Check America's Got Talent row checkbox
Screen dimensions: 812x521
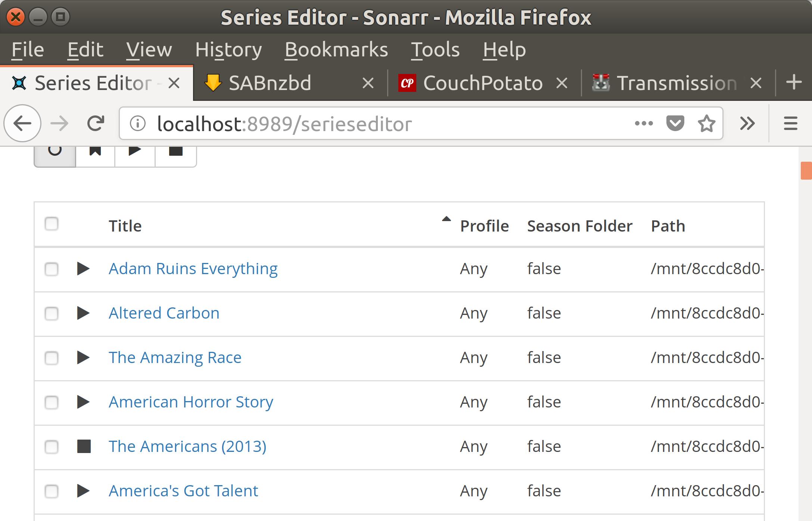[x=52, y=491]
